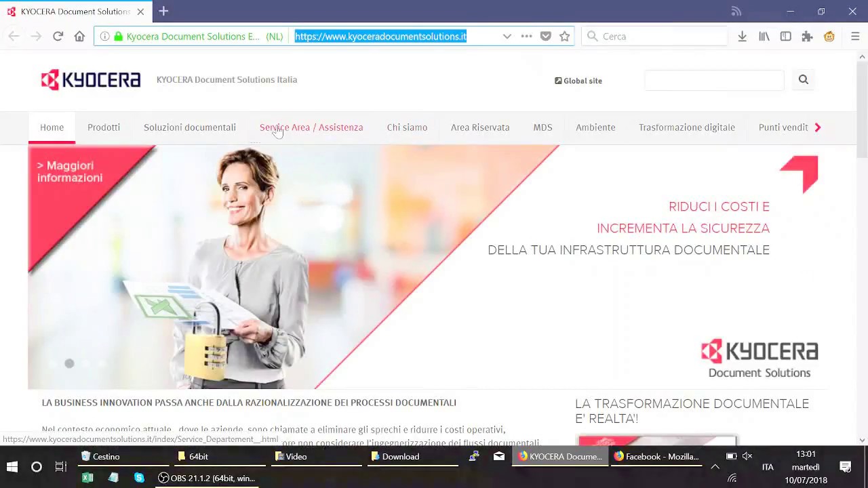Click heading LA TRASFORMAZIONE DOCUMENTALE E' REALTA'!
This screenshot has height=488, width=868.
692,411
